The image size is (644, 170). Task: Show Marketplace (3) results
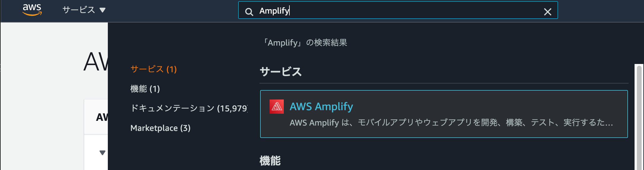click(x=160, y=128)
